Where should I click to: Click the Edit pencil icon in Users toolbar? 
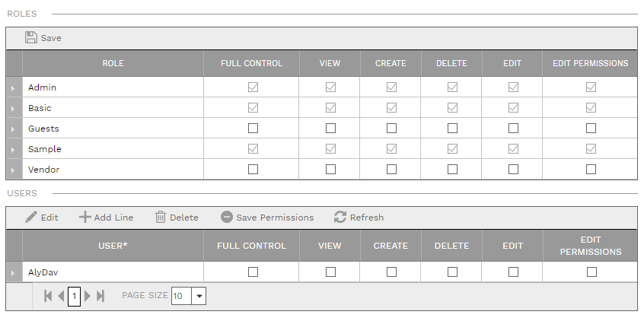point(31,218)
